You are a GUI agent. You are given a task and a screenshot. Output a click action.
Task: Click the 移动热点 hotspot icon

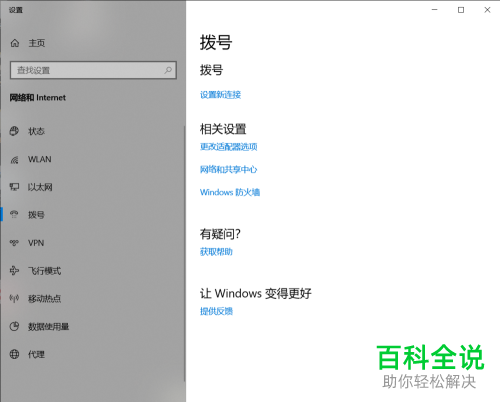[x=14, y=299]
